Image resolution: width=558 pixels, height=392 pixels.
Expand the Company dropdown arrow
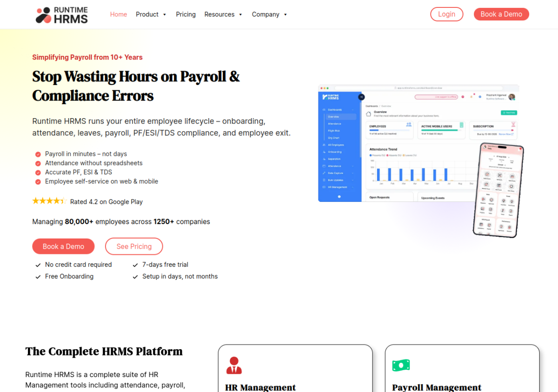286,14
